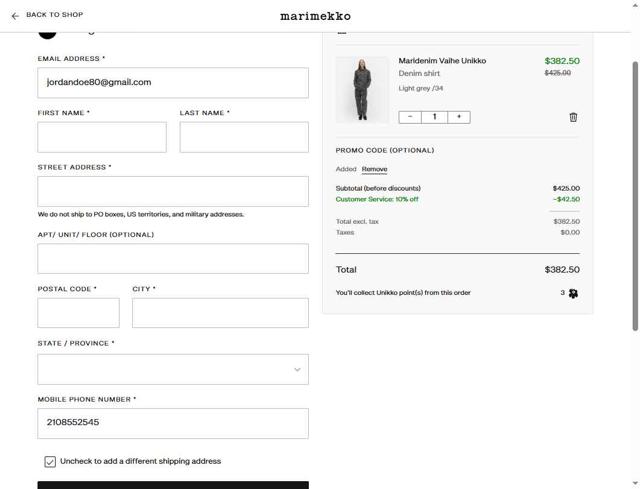Focus the Mobile Phone Number field

click(173, 424)
